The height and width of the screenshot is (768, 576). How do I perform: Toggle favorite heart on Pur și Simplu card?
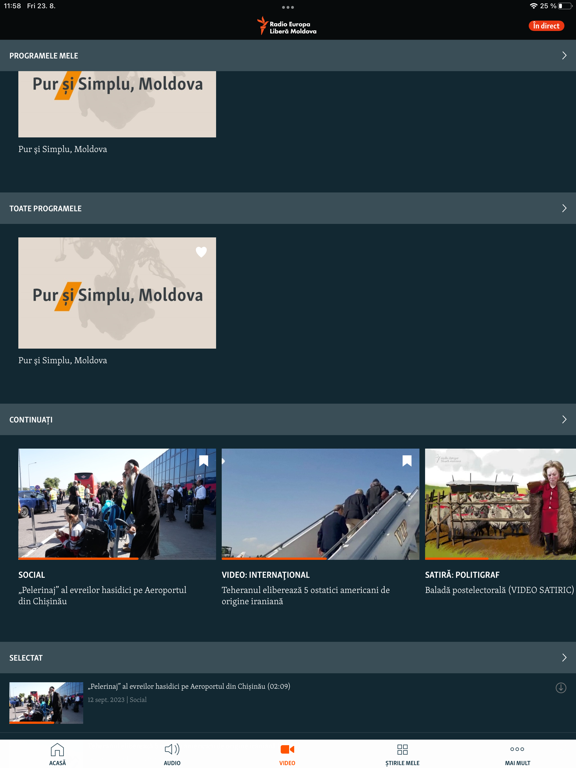201,252
